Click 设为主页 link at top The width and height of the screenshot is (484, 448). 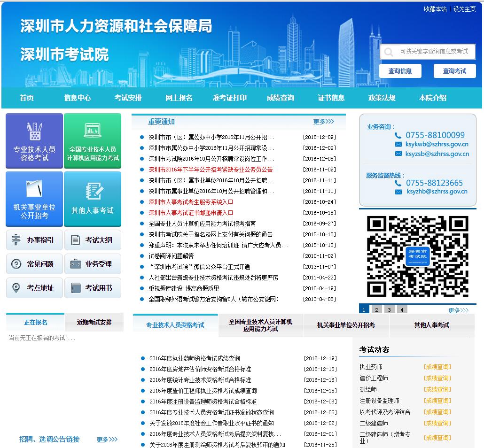pyautogui.click(x=464, y=9)
